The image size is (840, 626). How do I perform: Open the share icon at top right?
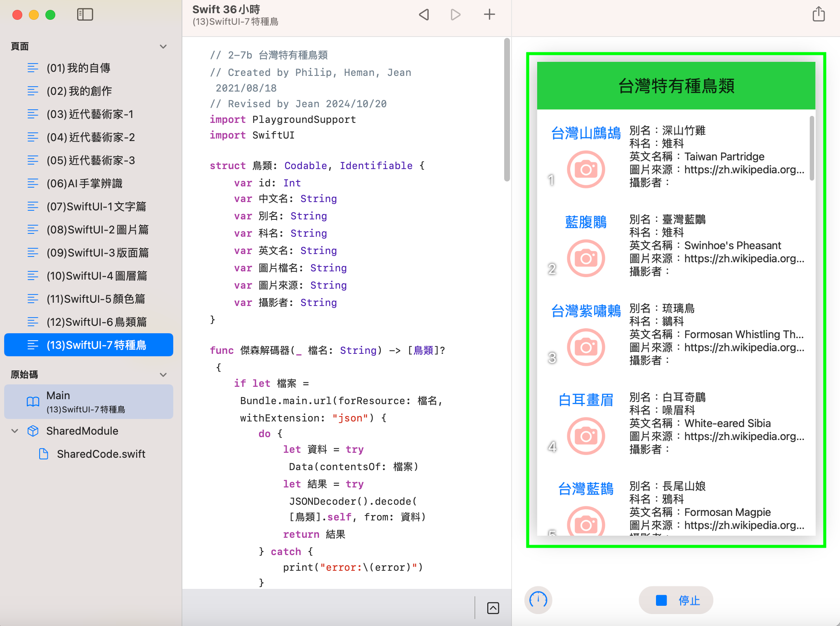(x=819, y=14)
